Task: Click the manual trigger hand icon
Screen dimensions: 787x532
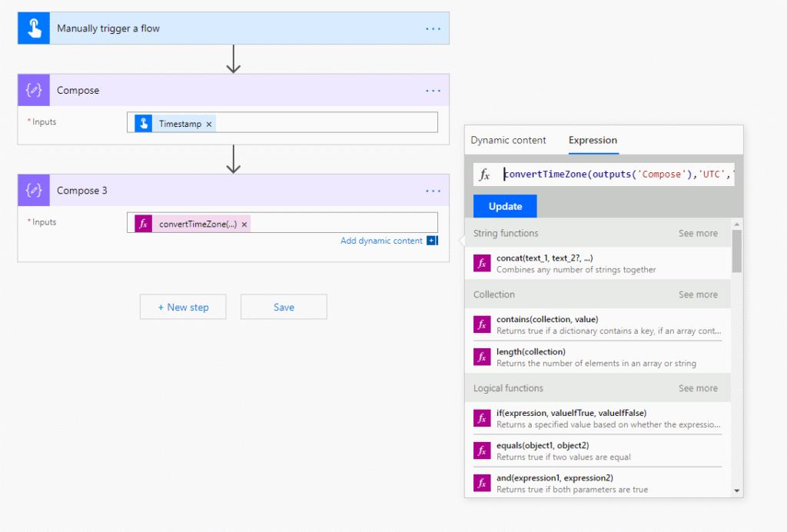Action: pyautogui.click(x=34, y=28)
